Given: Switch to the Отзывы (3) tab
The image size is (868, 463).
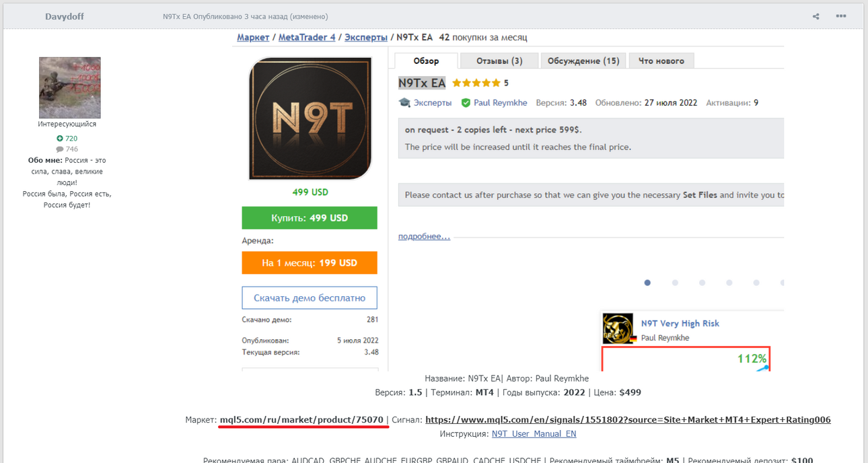Looking at the screenshot, I should pos(499,61).
